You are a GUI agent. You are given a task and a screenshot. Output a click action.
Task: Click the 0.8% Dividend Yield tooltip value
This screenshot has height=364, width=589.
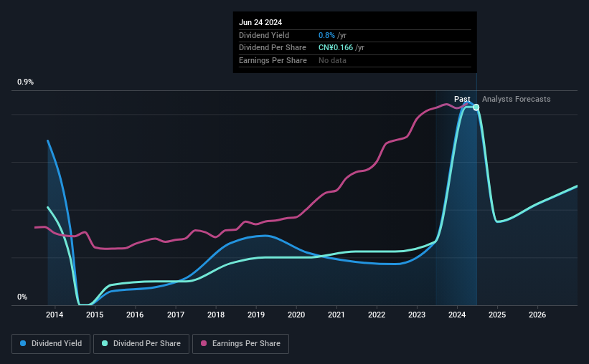326,35
